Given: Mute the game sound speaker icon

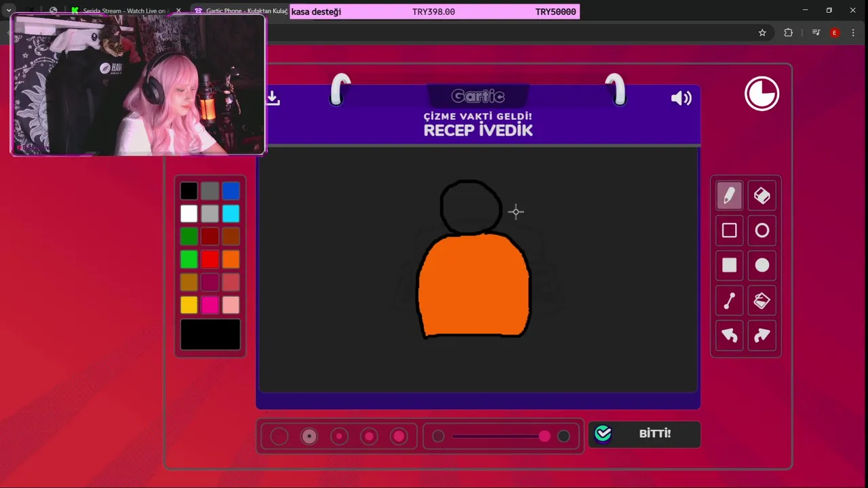Looking at the screenshot, I should point(681,98).
